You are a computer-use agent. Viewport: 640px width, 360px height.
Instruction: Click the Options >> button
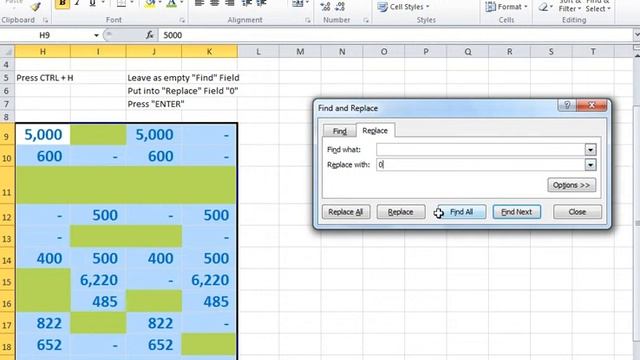[571, 185]
